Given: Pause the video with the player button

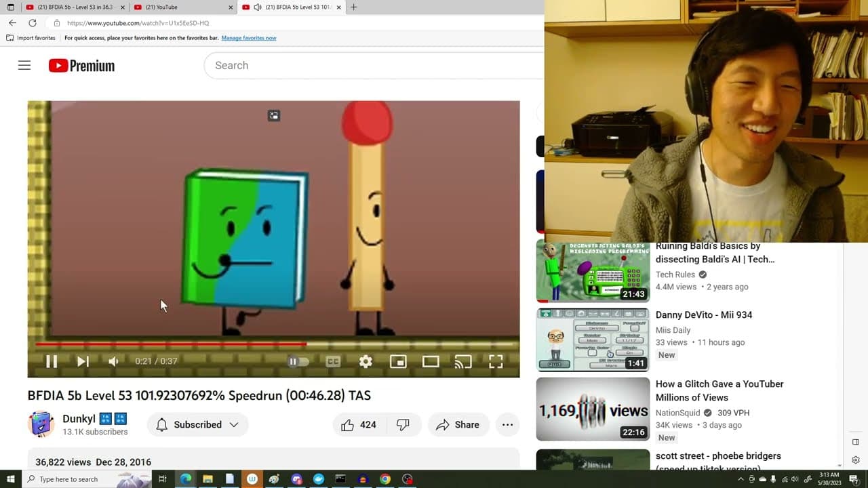Looking at the screenshot, I should tap(52, 361).
